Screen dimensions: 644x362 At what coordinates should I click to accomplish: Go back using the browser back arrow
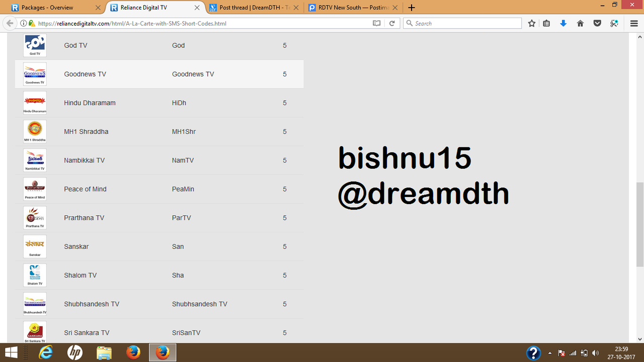pos(10,23)
